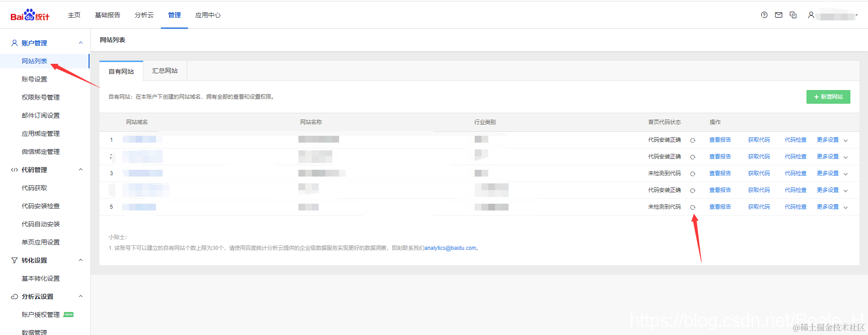Screen dimensions: 868x335
Task: Open 基础报告 in top navigation
Action: point(108,15)
